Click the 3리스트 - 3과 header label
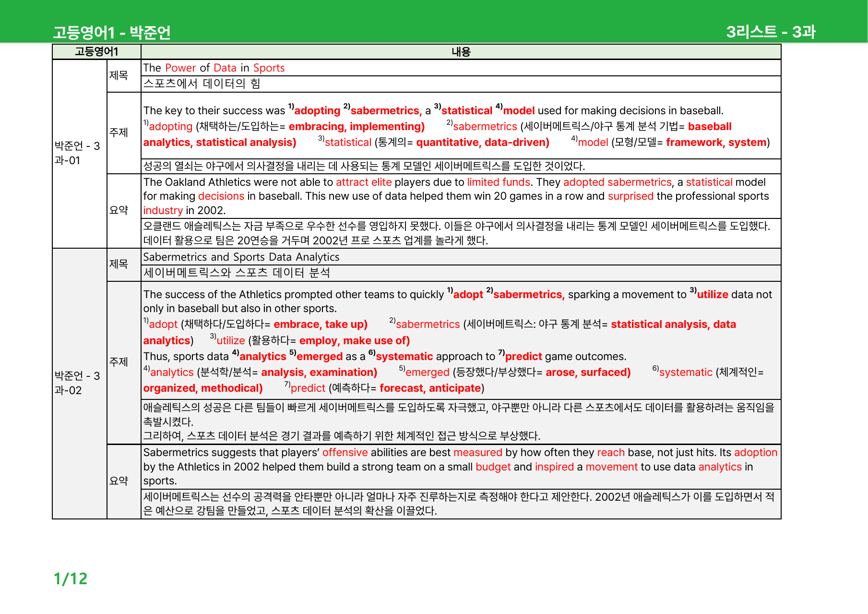The image size is (868, 614). [771, 32]
